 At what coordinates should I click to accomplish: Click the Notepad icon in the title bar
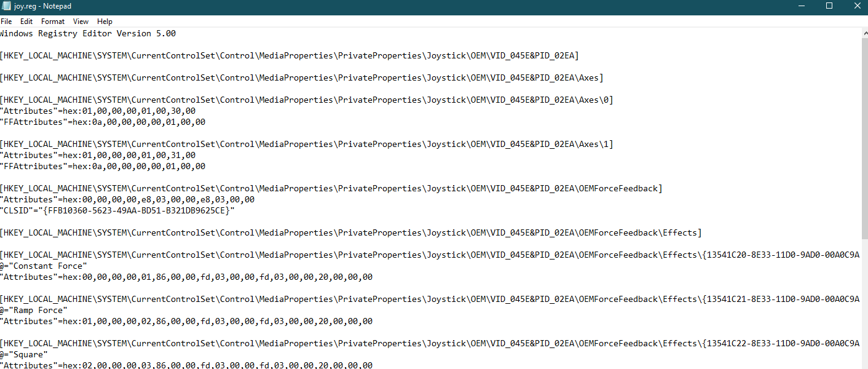[x=5, y=6]
